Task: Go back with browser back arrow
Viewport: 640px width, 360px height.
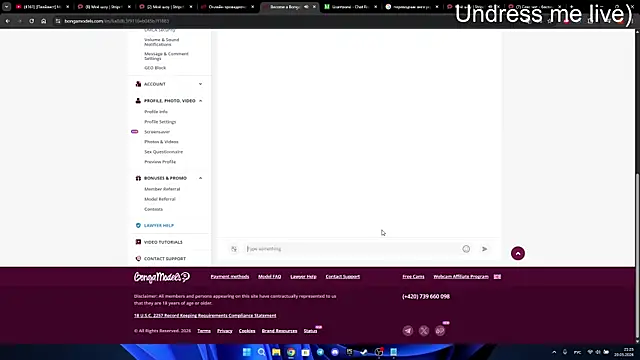Action: (8, 21)
